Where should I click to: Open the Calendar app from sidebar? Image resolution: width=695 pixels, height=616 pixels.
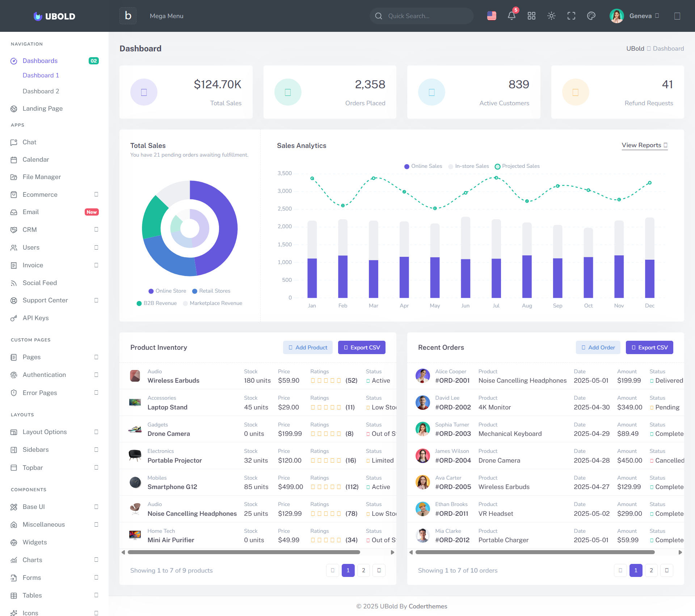click(36, 160)
